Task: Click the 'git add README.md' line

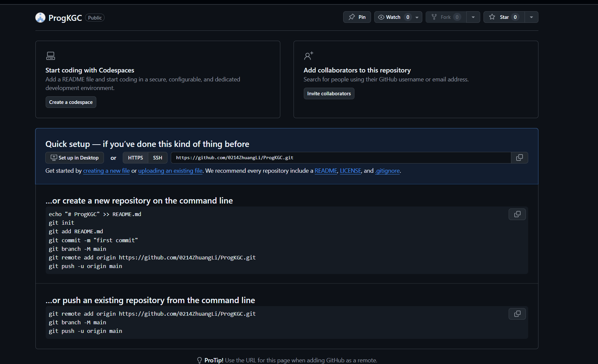Action: pos(76,231)
